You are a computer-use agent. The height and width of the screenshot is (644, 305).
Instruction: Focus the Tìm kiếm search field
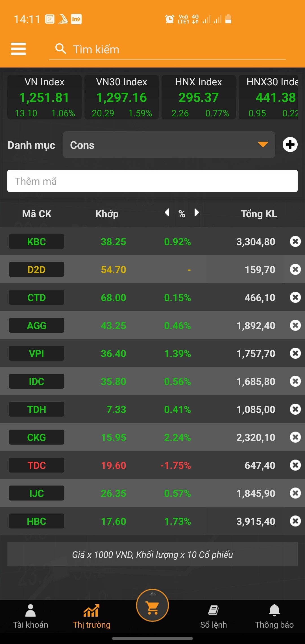[x=169, y=49]
